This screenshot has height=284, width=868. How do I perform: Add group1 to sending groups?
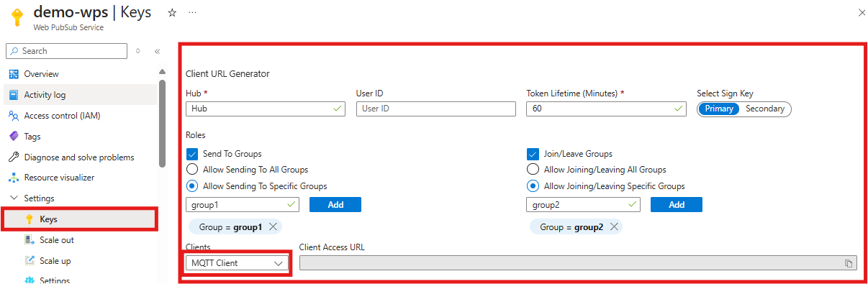coord(335,205)
